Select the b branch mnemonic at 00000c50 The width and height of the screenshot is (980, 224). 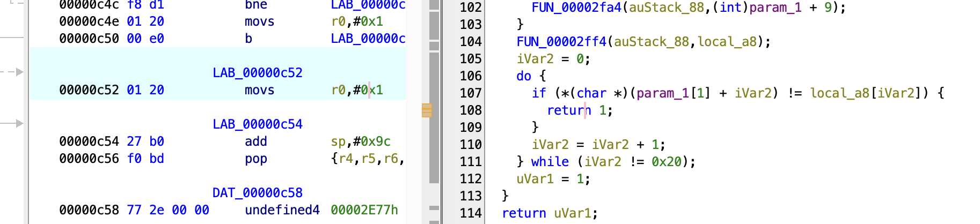click(x=248, y=39)
